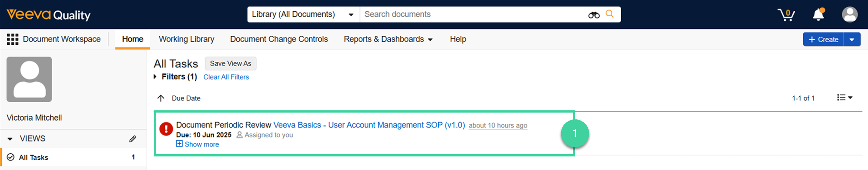Open the User Account Management SOP link
This screenshot has width=868, height=170.
point(369,125)
